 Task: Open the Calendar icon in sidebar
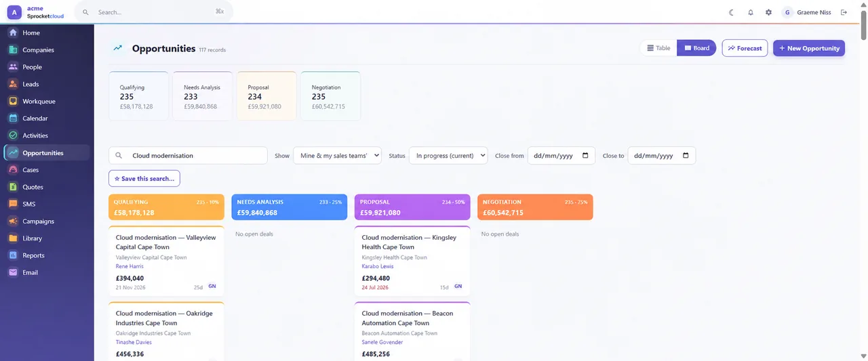13,119
